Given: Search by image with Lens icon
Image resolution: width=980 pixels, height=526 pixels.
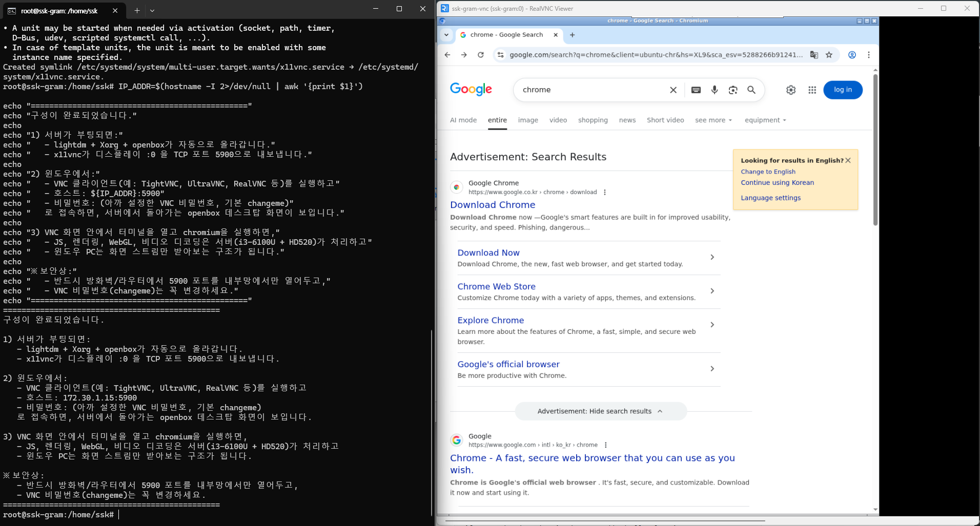Looking at the screenshot, I should pos(733,90).
